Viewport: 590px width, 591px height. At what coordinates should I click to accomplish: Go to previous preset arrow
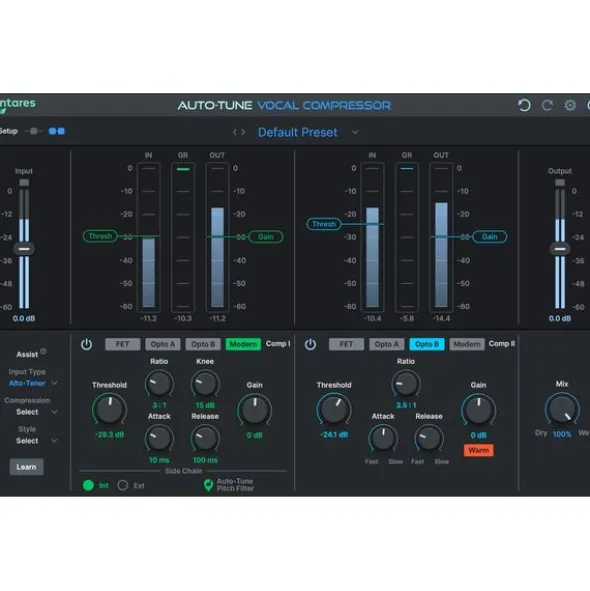pyautogui.click(x=234, y=132)
